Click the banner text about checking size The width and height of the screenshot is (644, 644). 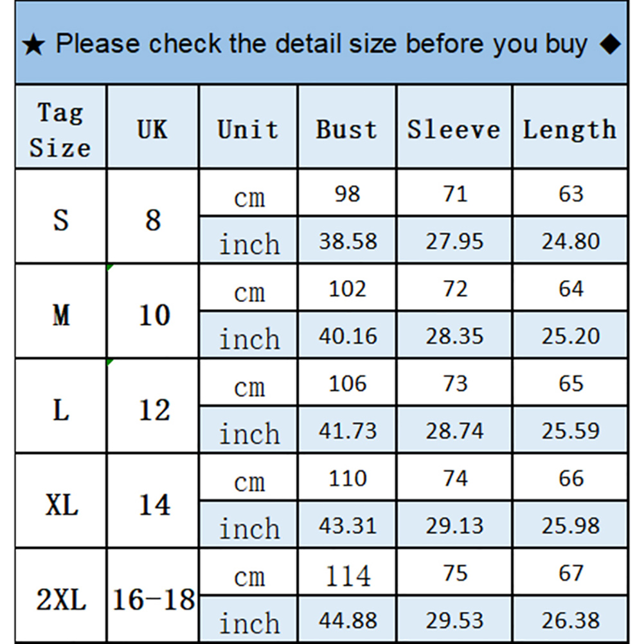(321, 44)
